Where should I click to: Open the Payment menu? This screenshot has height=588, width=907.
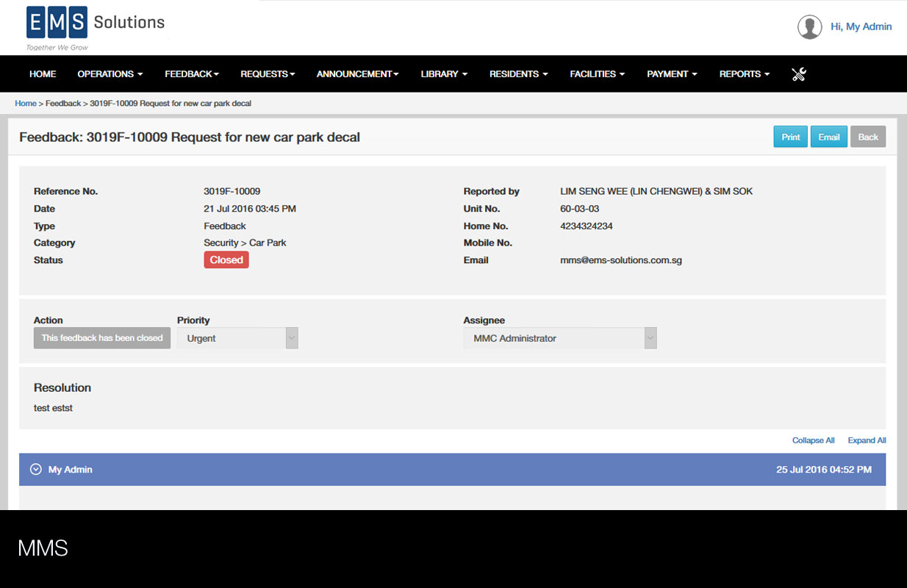pyautogui.click(x=672, y=74)
